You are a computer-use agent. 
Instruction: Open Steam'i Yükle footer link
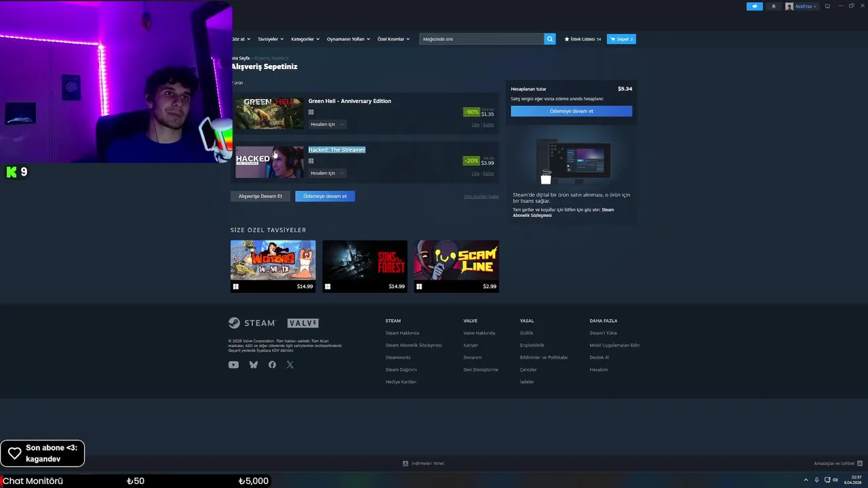(603, 333)
